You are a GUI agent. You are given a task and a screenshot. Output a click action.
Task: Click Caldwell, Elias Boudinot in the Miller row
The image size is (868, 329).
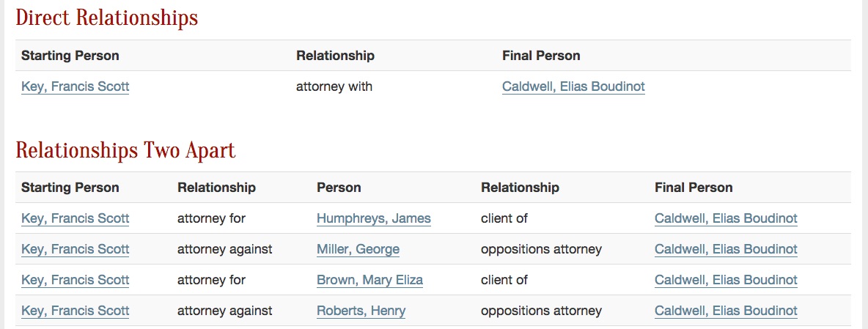[726, 249]
